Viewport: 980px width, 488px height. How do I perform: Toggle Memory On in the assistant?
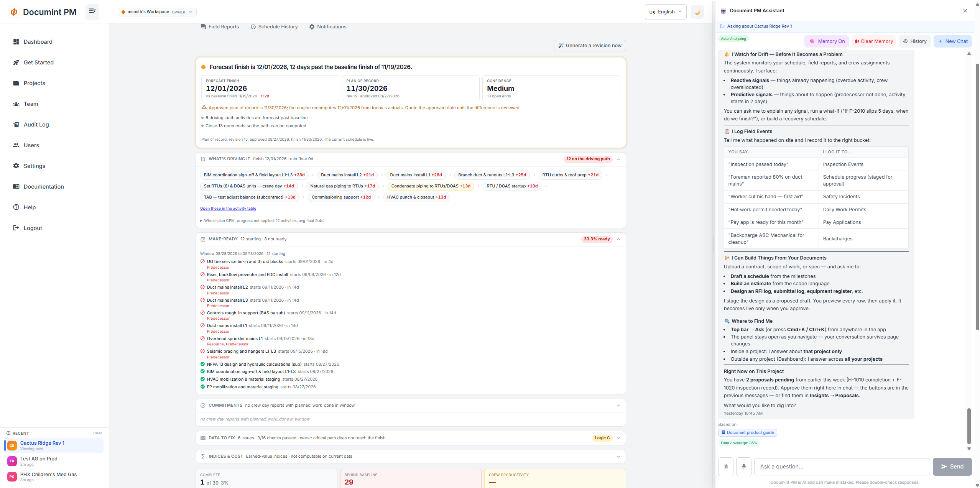[827, 41]
